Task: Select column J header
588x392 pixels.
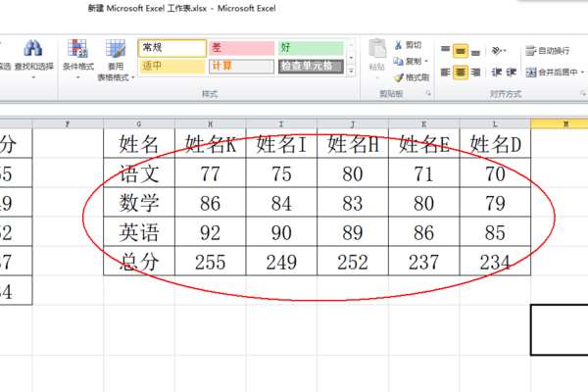Action: (353, 123)
